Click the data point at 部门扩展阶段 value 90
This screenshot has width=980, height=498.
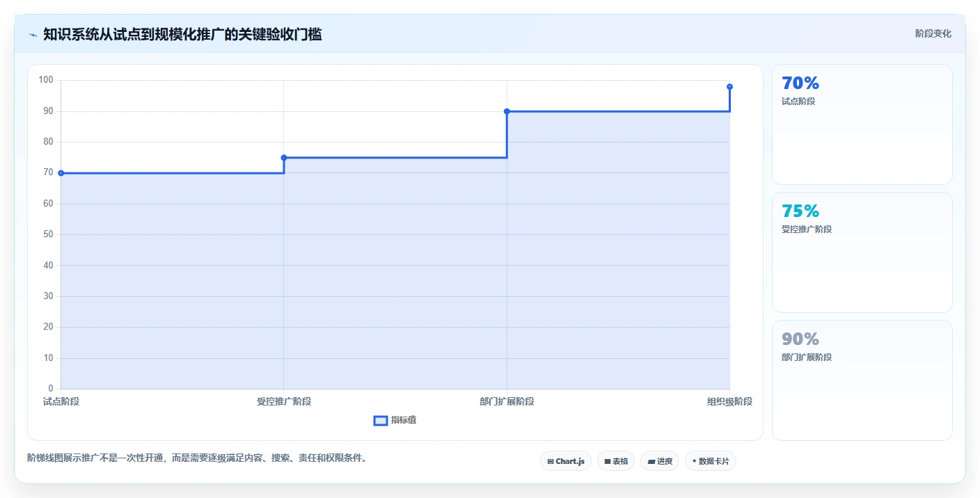coord(507,111)
